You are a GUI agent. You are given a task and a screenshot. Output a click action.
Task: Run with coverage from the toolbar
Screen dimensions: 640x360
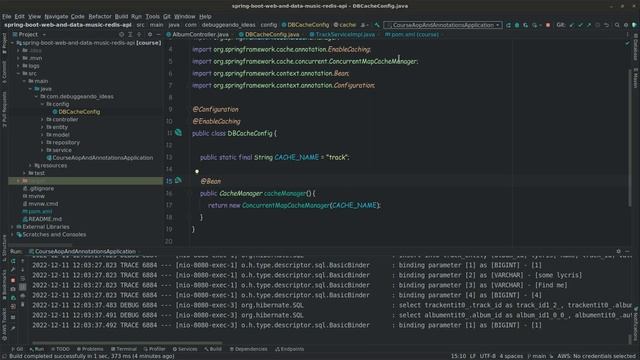click(x=525, y=25)
